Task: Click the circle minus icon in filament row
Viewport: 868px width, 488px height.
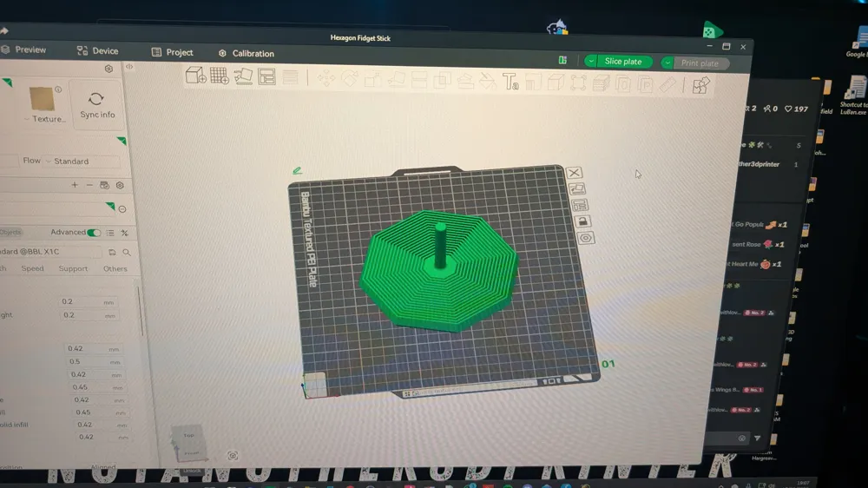Action: point(122,209)
